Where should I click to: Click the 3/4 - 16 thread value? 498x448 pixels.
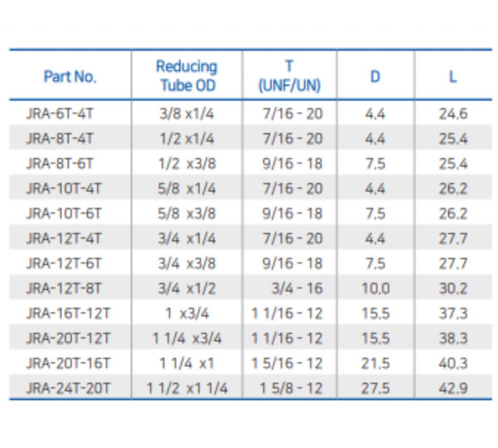[297, 289]
